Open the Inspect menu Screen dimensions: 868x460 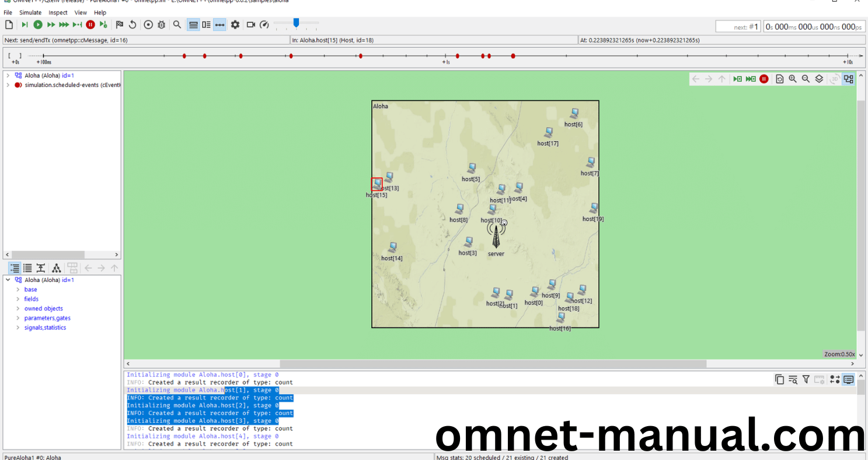58,12
